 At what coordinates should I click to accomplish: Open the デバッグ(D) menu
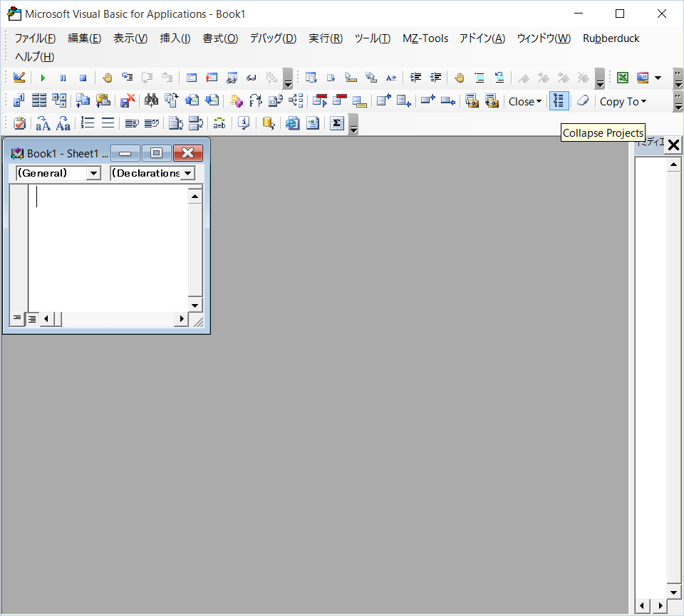click(x=274, y=38)
